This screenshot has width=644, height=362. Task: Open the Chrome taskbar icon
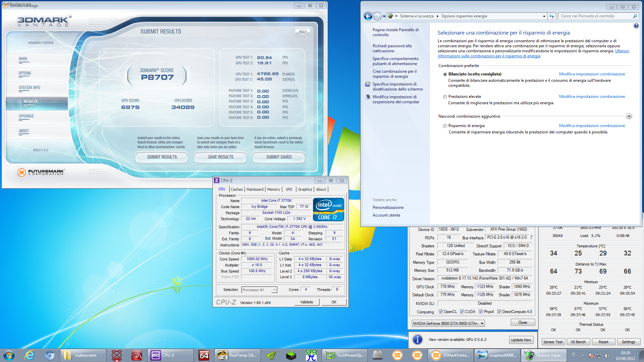pos(50,355)
